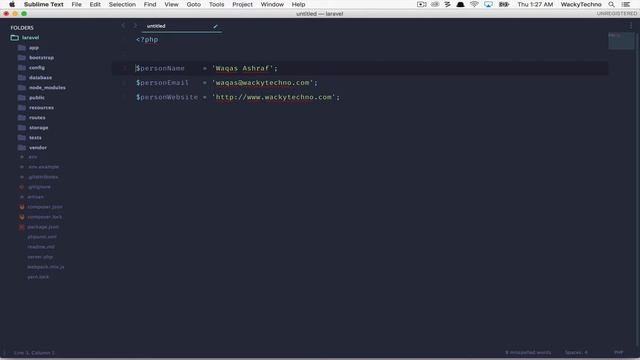Click the AirPlay display icon
Viewport: 640px width, 360px height.
point(488,4)
